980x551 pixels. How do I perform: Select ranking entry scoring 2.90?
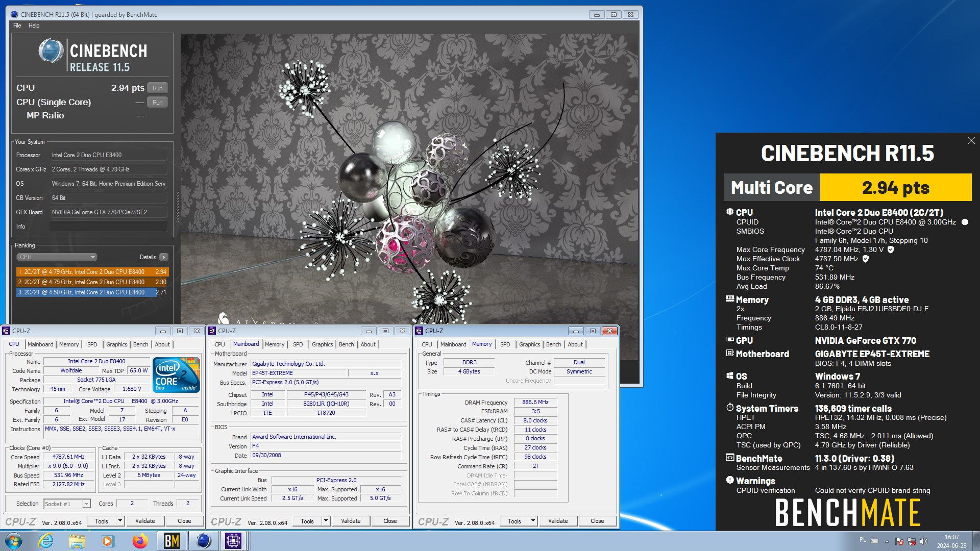(x=92, y=282)
